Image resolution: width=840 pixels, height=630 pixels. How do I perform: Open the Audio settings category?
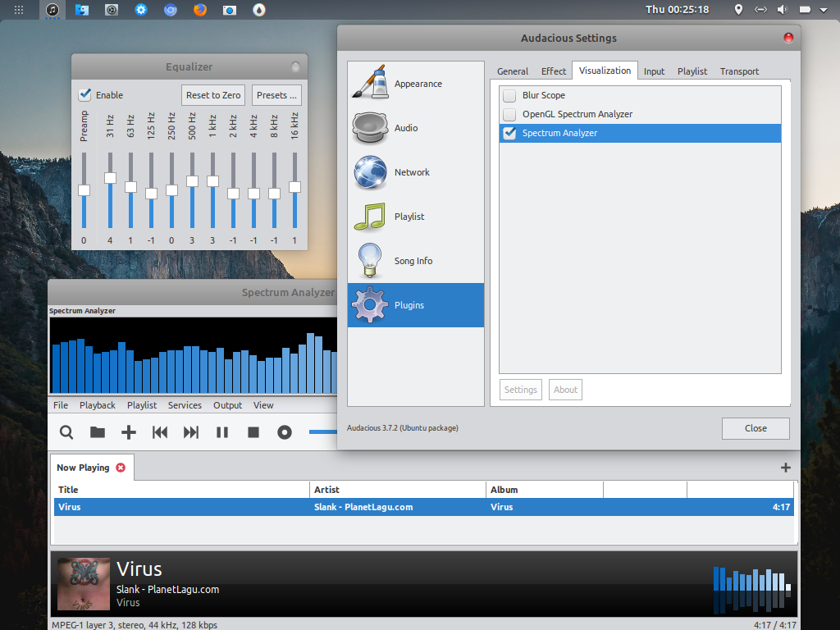pyautogui.click(x=415, y=128)
